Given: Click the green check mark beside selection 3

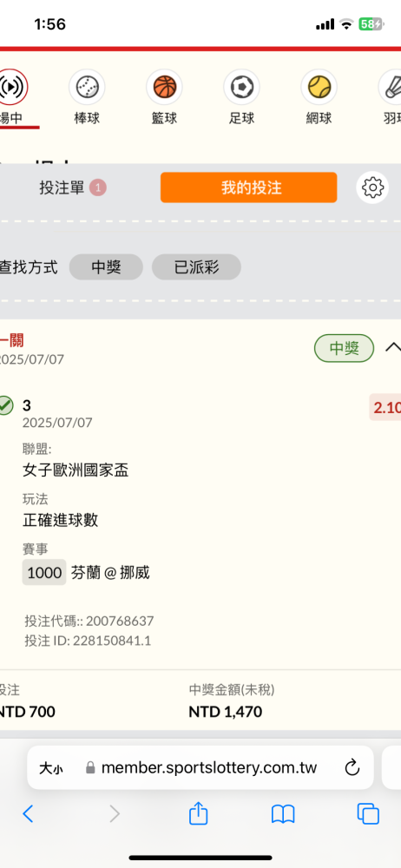Looking at the screenshot, I should pyautogui.click(x=5, y=405).
